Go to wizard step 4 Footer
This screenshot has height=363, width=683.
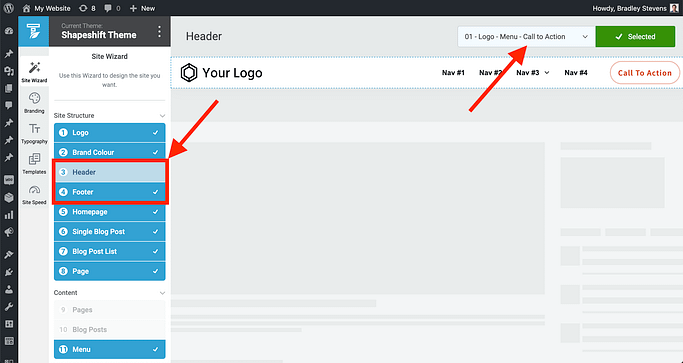tap(109, 192)
